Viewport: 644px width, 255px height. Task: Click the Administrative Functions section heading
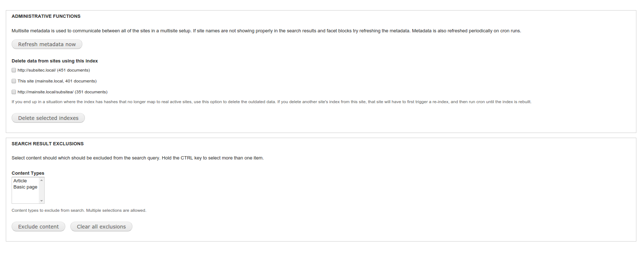(x=46, y=16)
